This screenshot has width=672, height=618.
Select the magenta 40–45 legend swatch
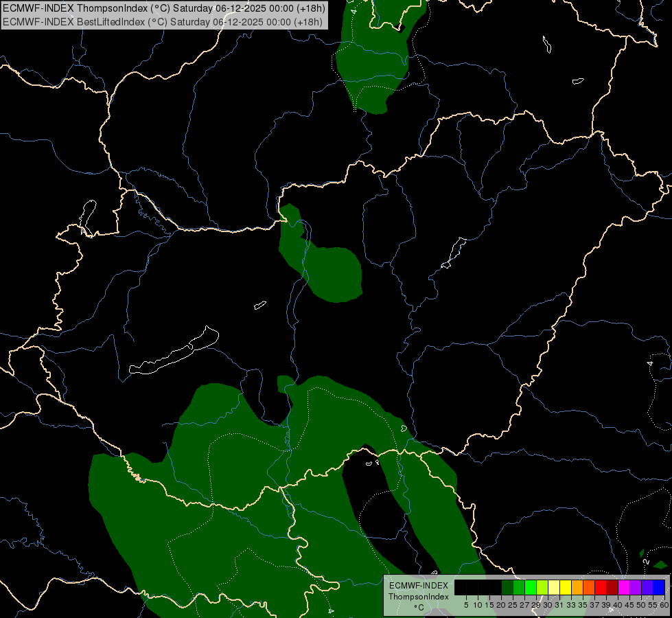point(624,587)
